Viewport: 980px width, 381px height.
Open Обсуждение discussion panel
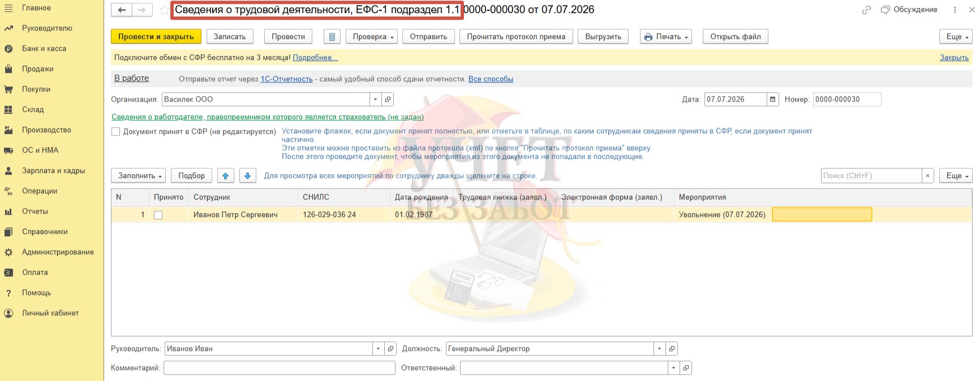point(909,10)
